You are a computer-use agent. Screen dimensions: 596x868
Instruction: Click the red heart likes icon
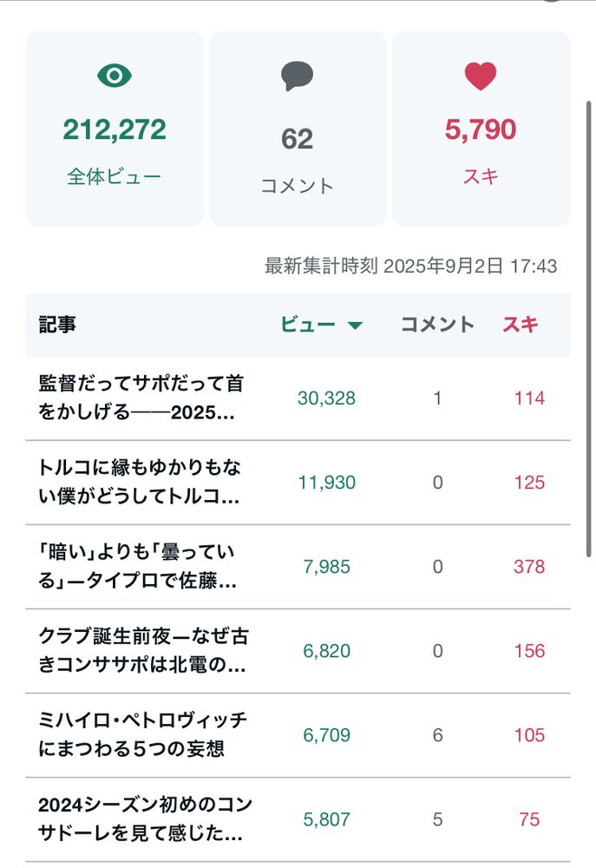tap(481, 76)
